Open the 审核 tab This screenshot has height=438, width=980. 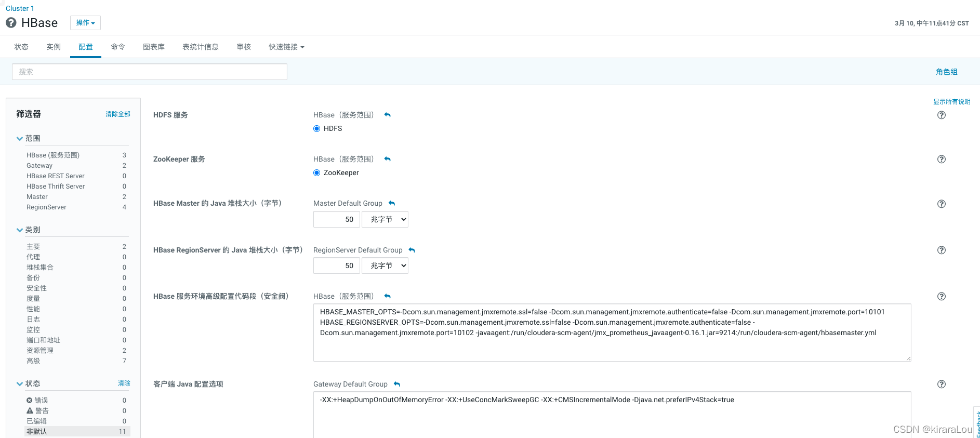[x=244, y=47]
